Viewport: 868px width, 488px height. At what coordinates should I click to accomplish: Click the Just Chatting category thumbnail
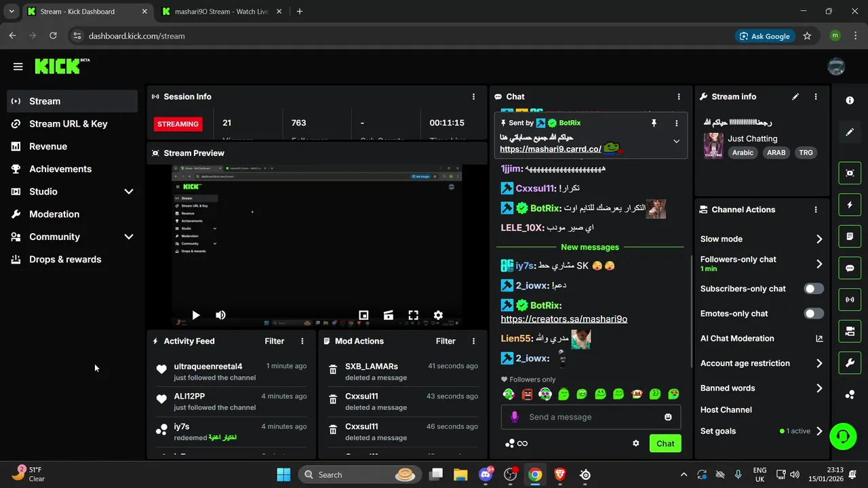coord(713,146)
